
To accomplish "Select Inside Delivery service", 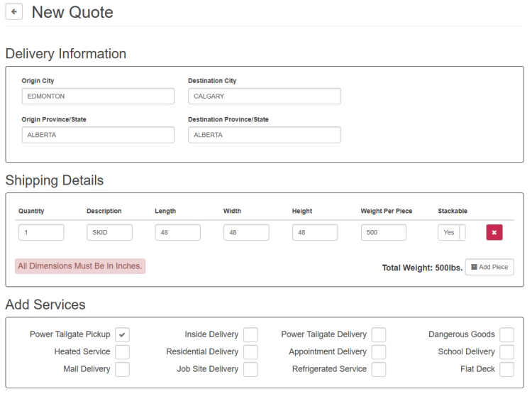I will (x=250, y=334).
